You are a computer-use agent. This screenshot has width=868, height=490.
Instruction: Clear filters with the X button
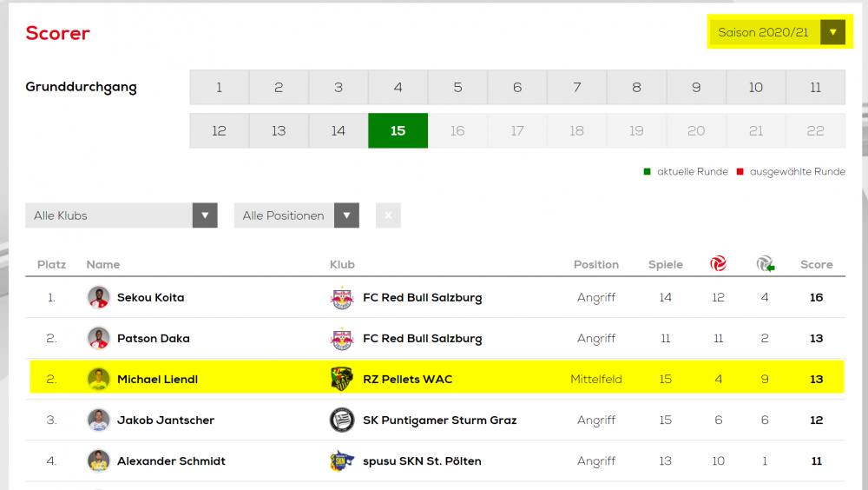point(388,215)
